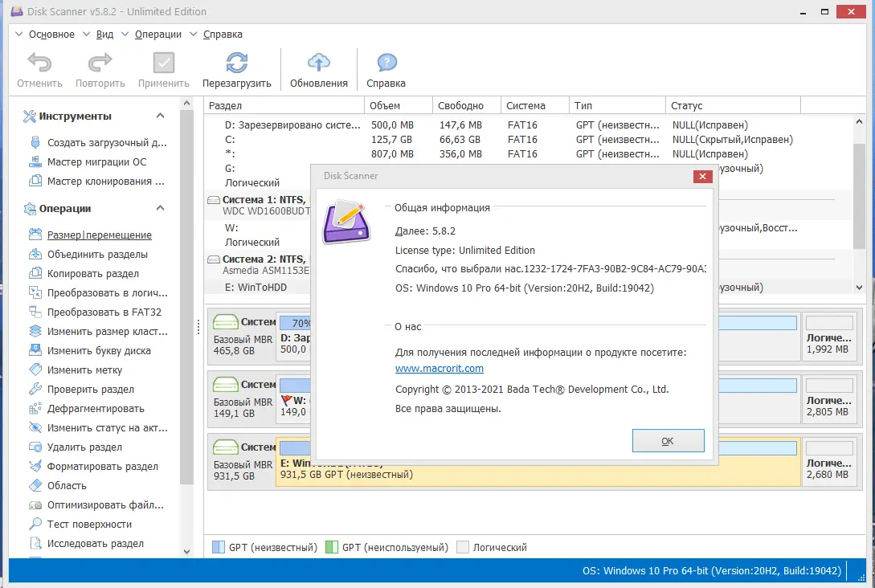875x588 pixels.
Task: Click the 'Удалить раздел' icon
Action: point(35,447)
